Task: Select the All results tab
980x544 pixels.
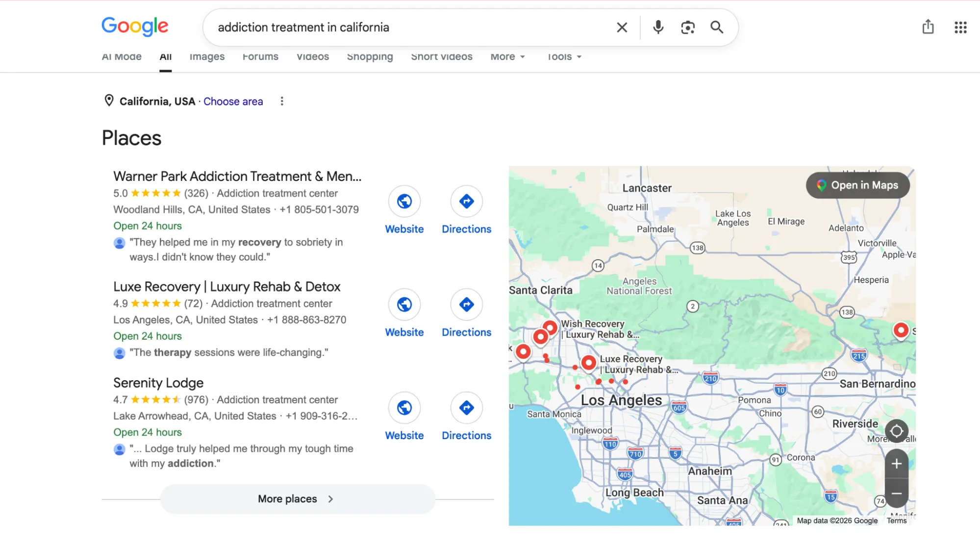Action: click(165, 57)
